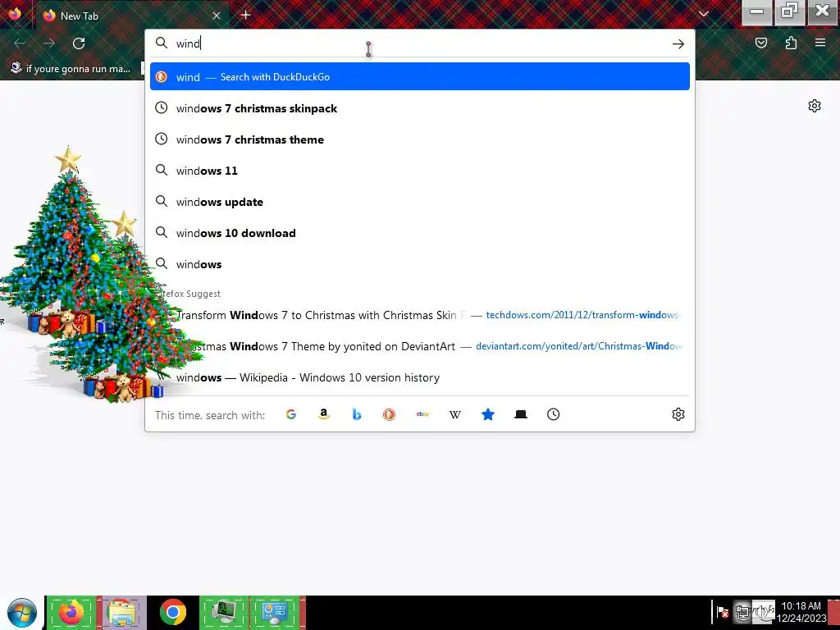Reload the current page

[79, 43]
